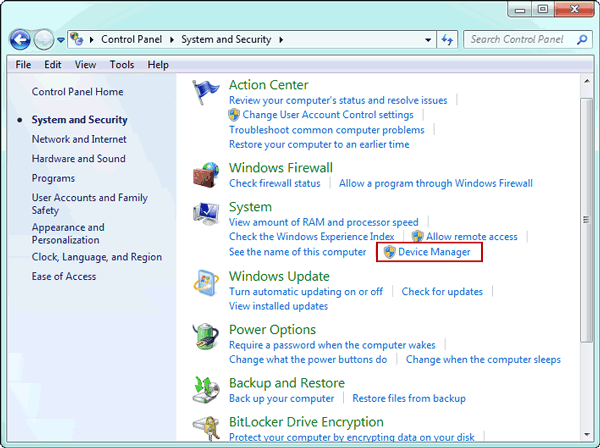Click the Forward navigation arrow button

click(x=44, y=39)
